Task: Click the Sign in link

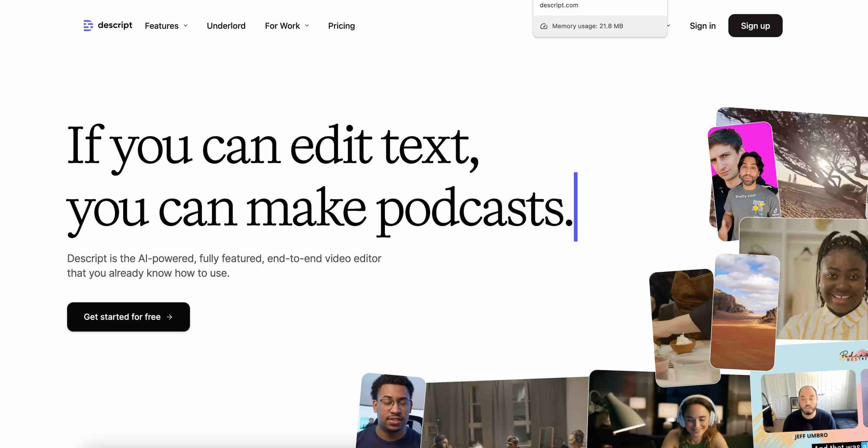Action: [x=703, y=26]
